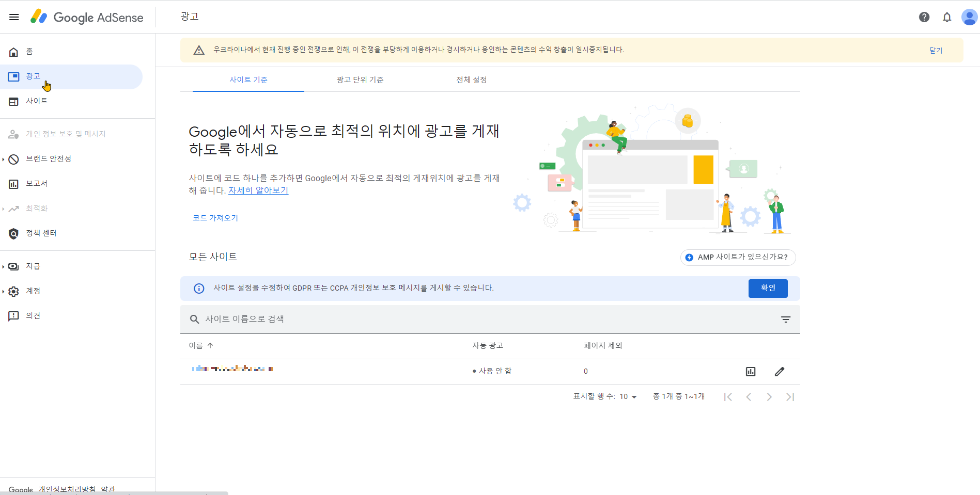Switch to 광고 단위 기준 tab
This screenshot has height=495, width=980.
360,79
